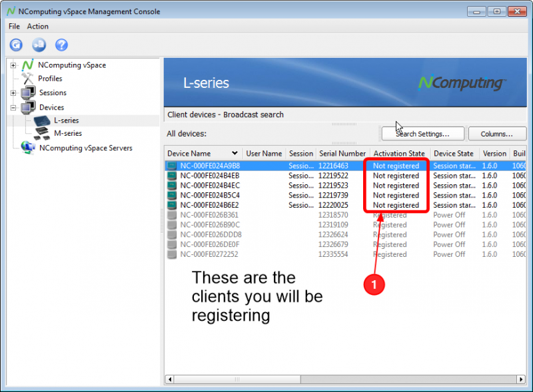Select NComputing vSpace Servers tree item
The image size is (533, 392).
(x=86, y=148)
